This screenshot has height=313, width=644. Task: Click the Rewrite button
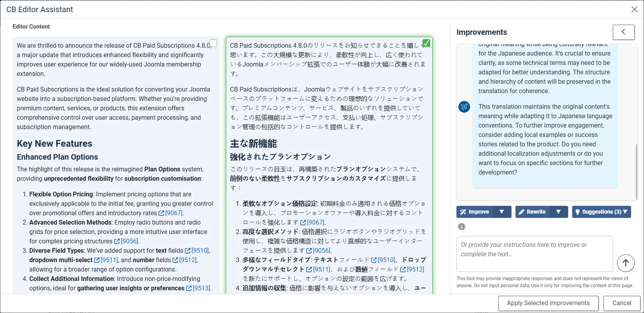pos(532,212)
